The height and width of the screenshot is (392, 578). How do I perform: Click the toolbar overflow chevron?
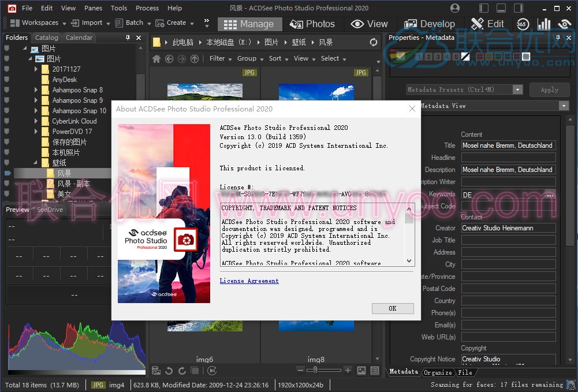(207, 23)
